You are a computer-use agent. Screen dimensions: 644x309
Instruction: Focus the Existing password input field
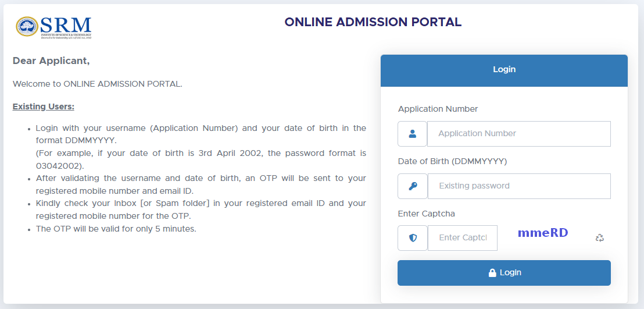click(519, 186)
